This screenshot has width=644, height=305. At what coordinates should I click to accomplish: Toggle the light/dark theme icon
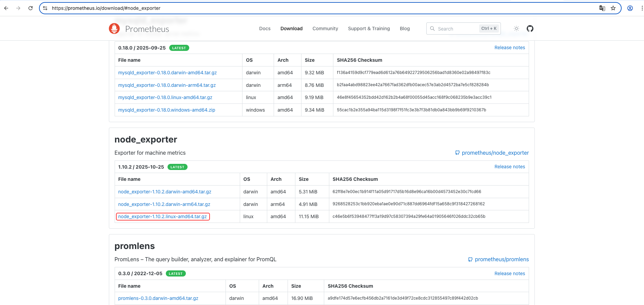click(x=516, y=28)
